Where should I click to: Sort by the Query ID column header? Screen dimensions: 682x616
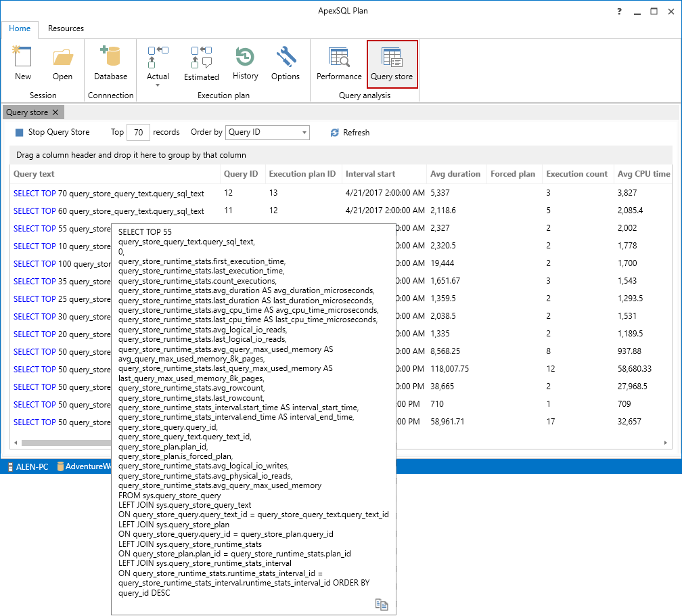pyautogui.click(x=242, y=174)
